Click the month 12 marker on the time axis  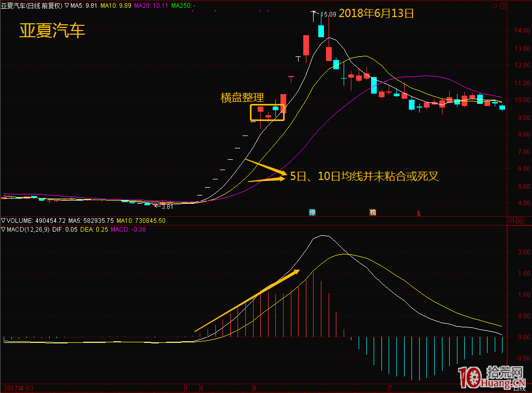(x=30, y=388)
